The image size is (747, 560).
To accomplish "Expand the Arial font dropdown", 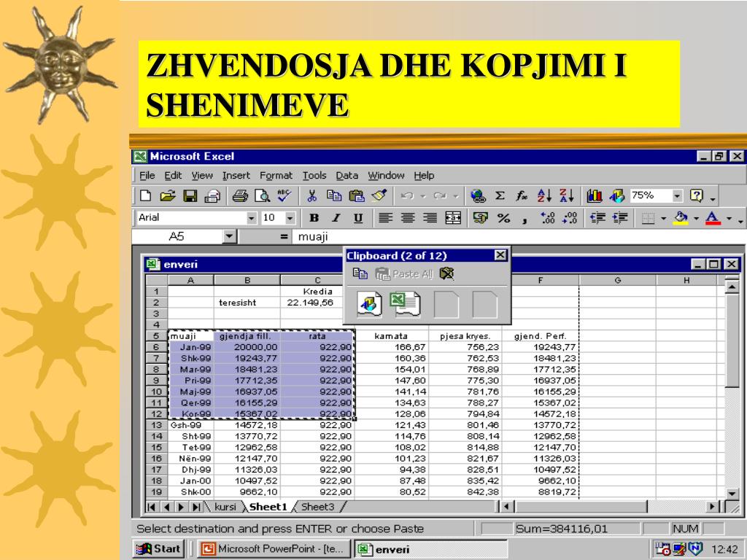I will coord(252,218).
